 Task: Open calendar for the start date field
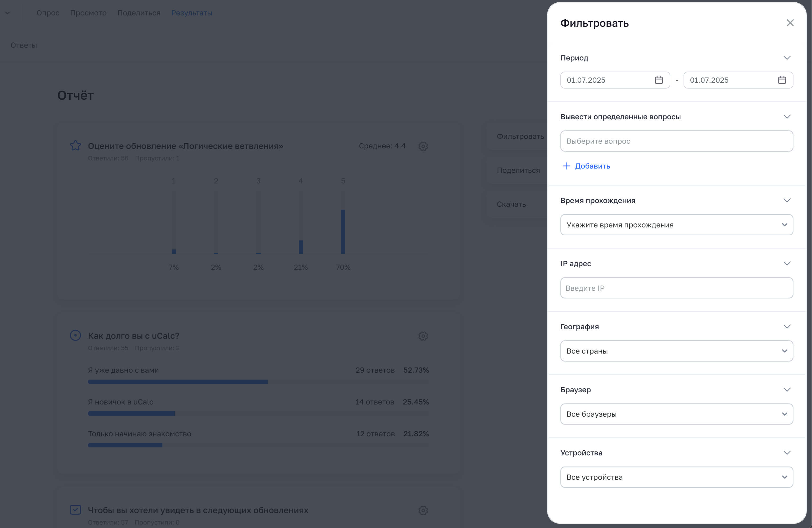pyautogui.click(x=658, y=80)
